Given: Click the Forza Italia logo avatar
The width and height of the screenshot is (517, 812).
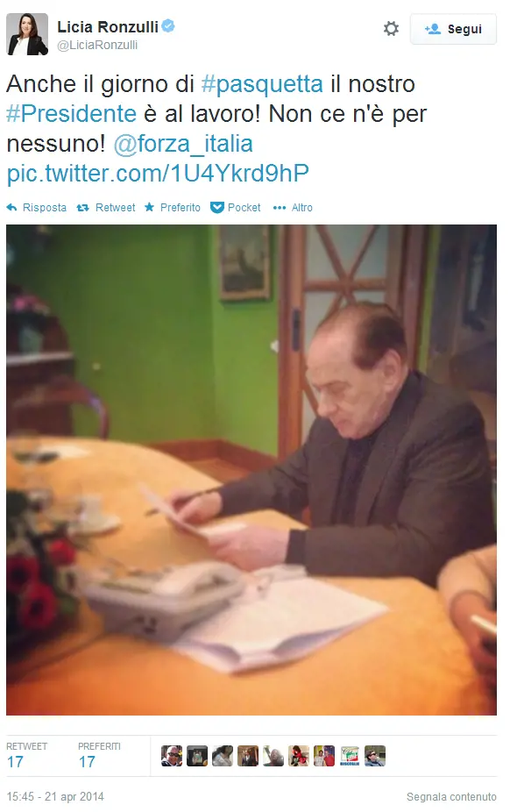Looking at the screenshot, I should (350, 756).
